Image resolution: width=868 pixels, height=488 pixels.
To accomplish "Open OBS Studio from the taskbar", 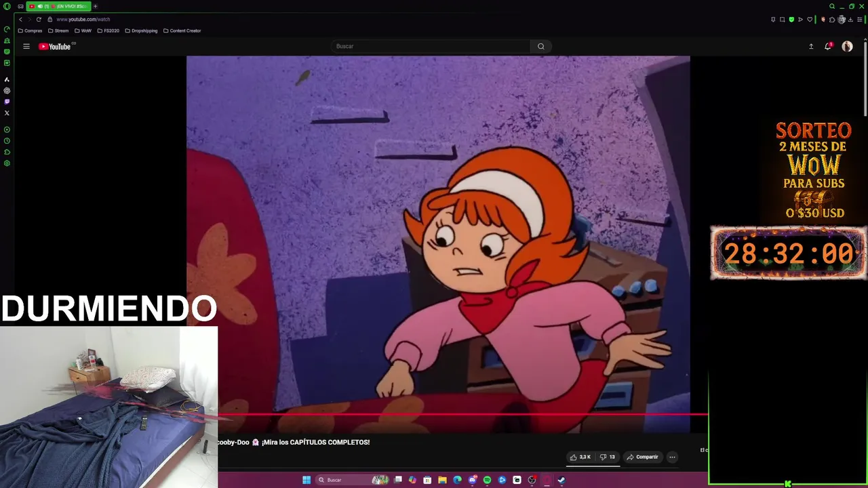I will point(532,480).
